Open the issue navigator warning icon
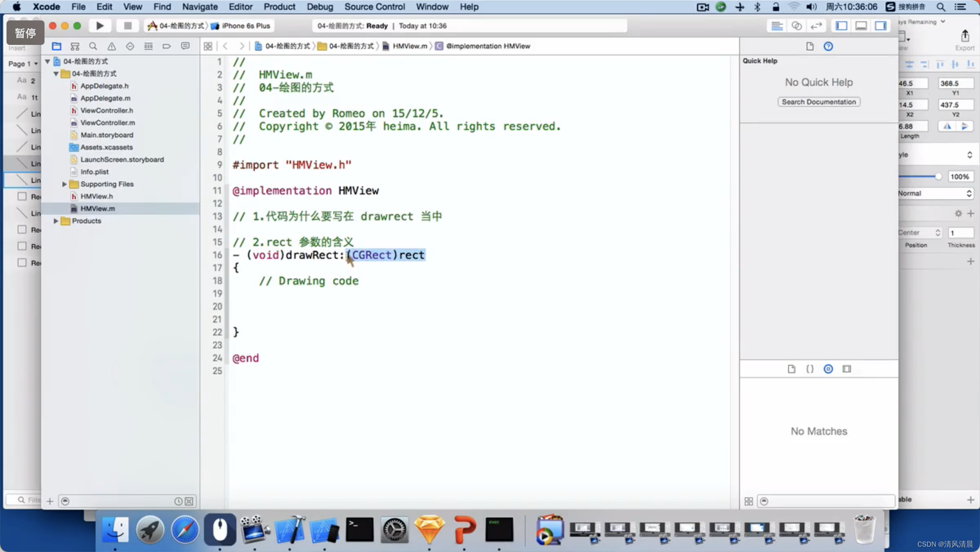The width and height of the screenshot is (980, 552). pyautogui.click(x=111, y=46)
